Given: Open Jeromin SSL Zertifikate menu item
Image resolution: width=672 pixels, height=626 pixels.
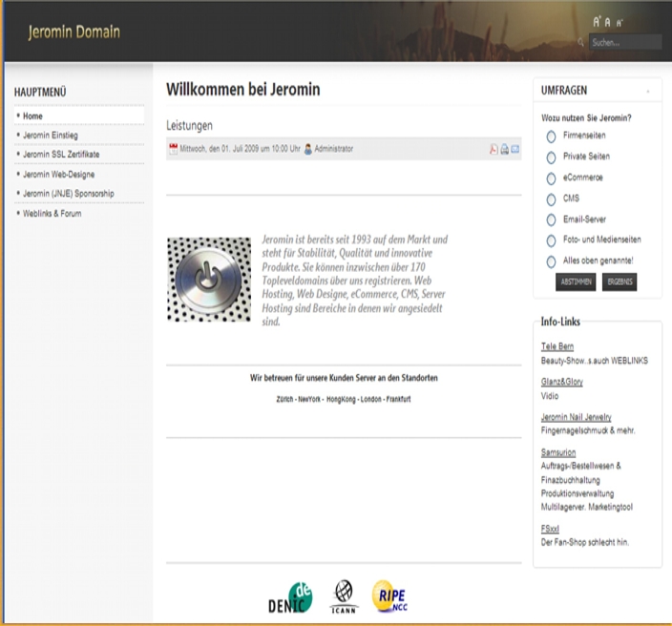Looking at the screenshot, I should [x=61, y=155].
